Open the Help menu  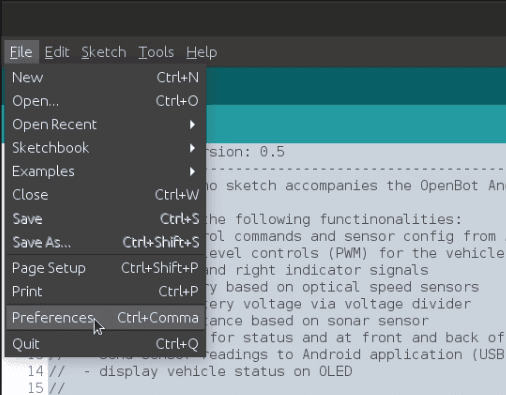tap(201, 52)
